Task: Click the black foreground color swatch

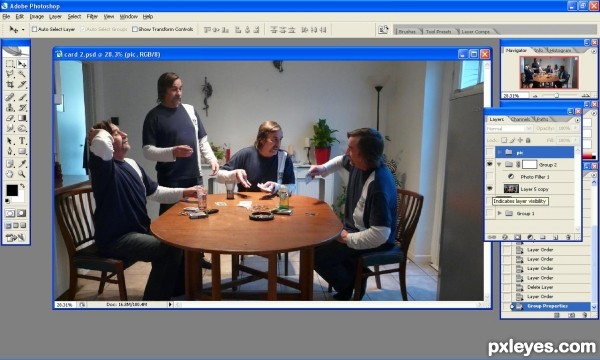Action: point(12,190)
